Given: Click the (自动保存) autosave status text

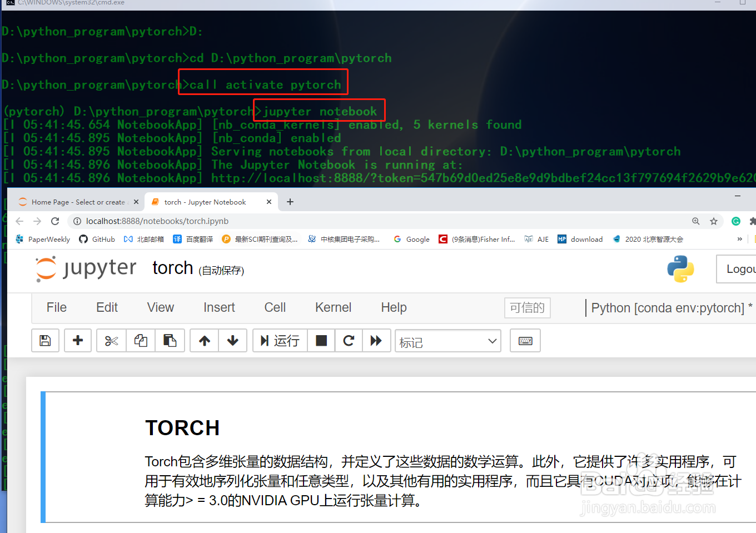Looking at the screenshot, I should pyautogui.click(x=221, y=271).
